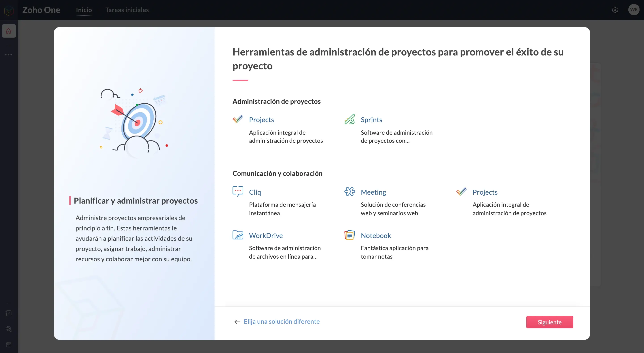Click the Cliq chat bubble icon

coord(238,191)
